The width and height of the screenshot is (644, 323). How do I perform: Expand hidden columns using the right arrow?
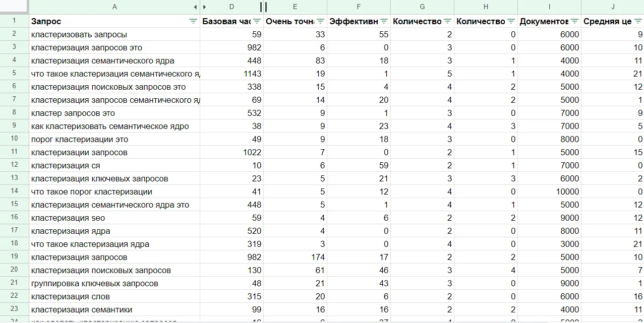point(205,7)
